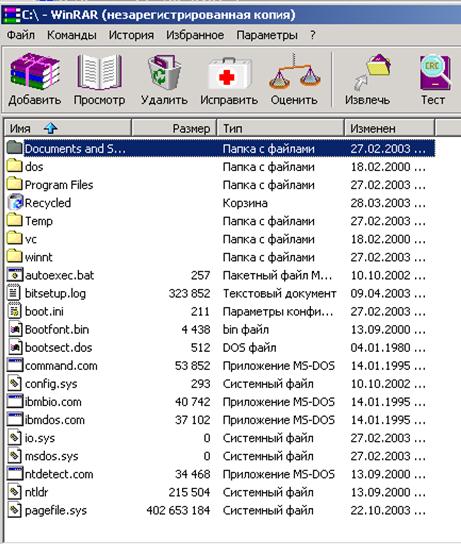
Task: Sort by the Размер column header
Action: 174,128
